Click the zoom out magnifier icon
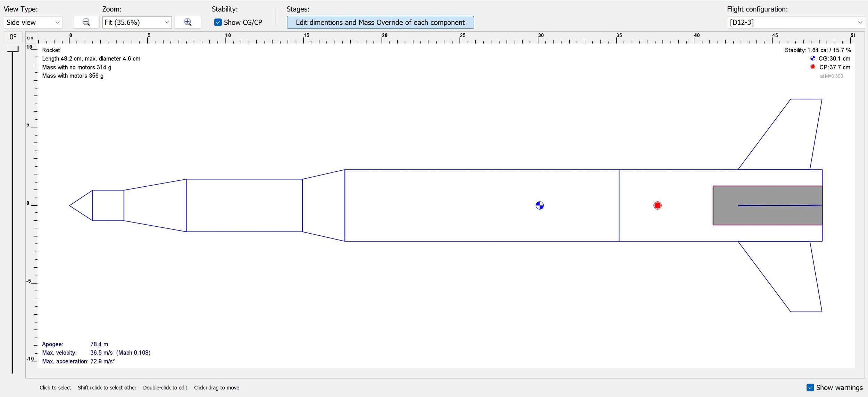 point(86,22)
